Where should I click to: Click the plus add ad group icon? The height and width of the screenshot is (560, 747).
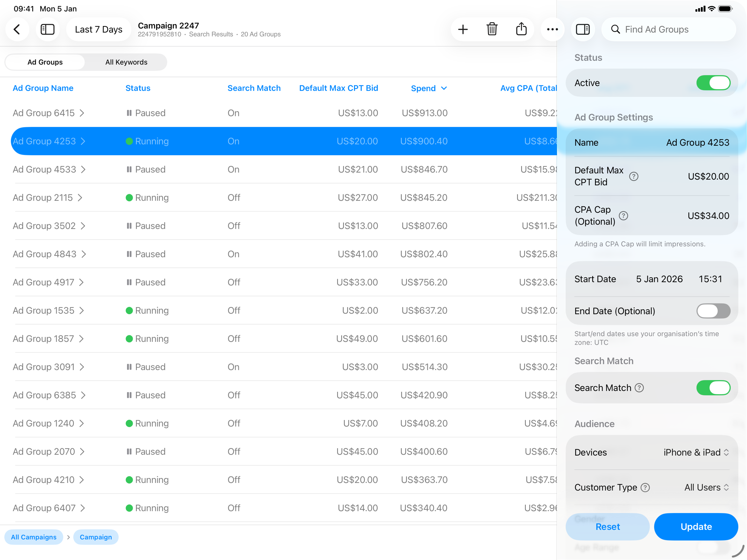[463, 29]
